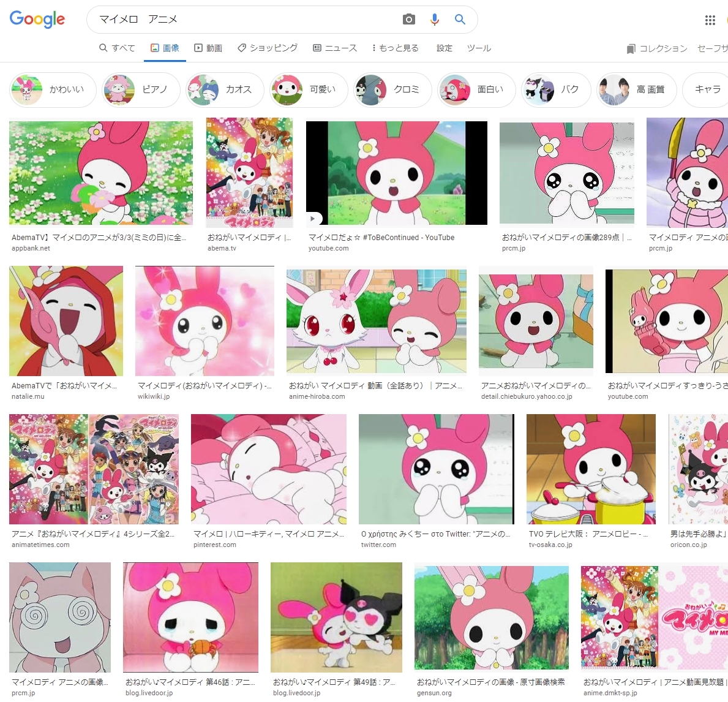
Task: Open the tv-osaka.co.jp cooking Melody image
Action: (x=591, y=469)
